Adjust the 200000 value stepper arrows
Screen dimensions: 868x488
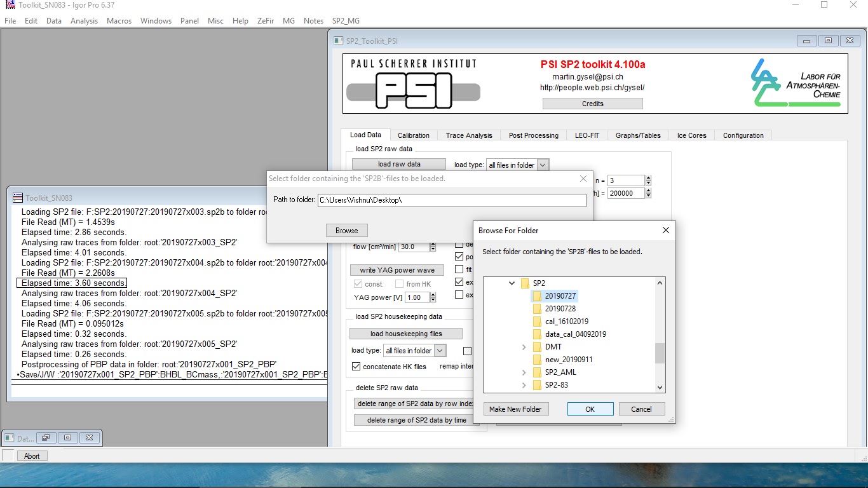point(648,193)
